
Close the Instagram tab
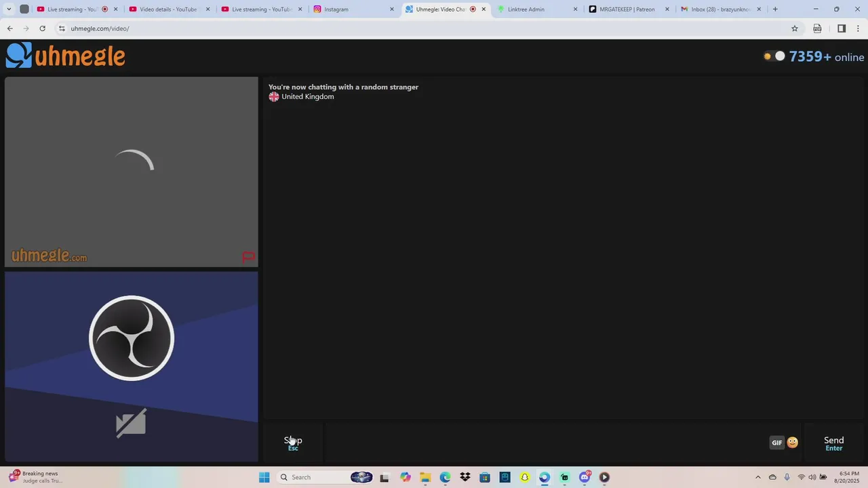391,9
